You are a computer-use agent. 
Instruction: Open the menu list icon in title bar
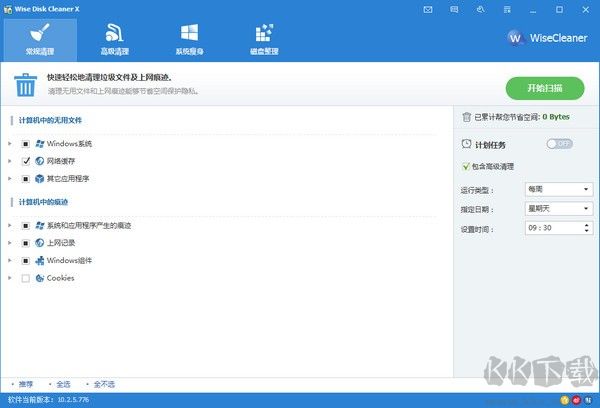(x=505, y=8)
